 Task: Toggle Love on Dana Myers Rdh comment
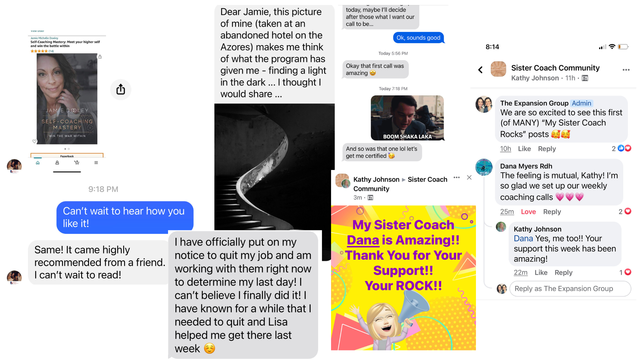click(x=528, y=212)
